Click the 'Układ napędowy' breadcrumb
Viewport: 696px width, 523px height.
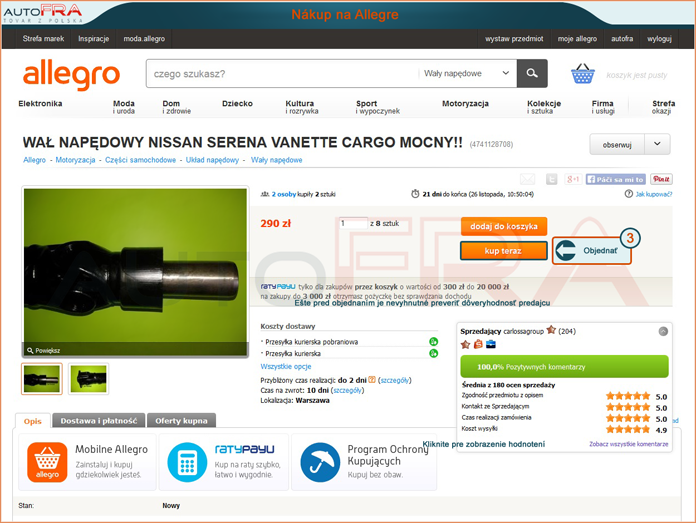(x=212, y=160)
